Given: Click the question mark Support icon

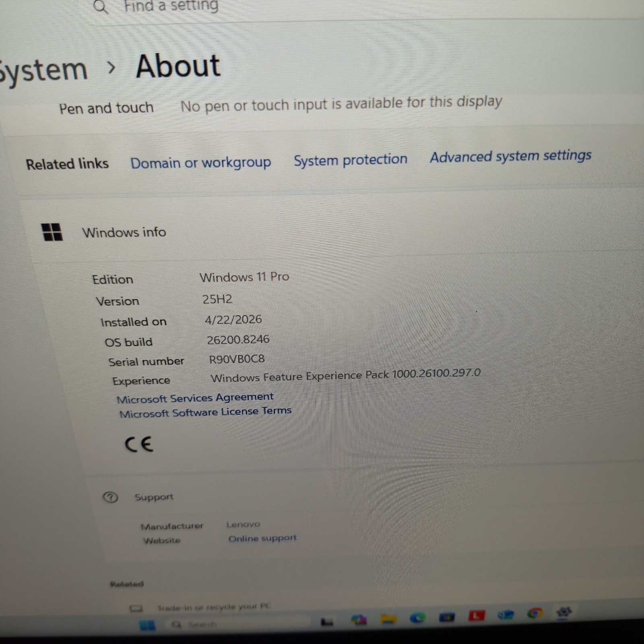Looking at the screenshot, I should point(110,497).
